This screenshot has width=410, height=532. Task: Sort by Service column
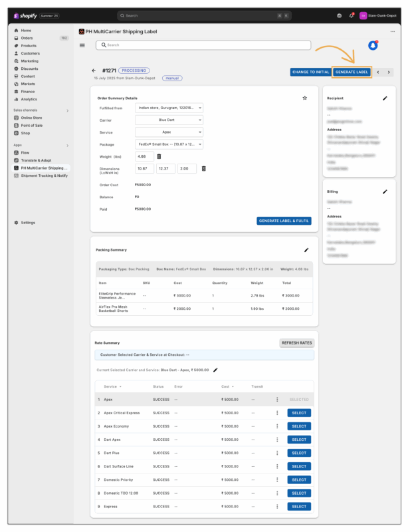coord(112,386)
